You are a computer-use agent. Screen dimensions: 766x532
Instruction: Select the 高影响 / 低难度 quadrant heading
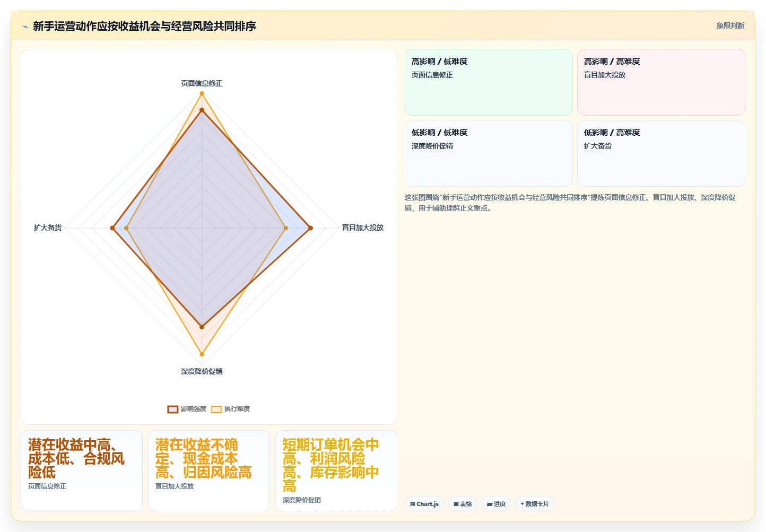pyautogui.click(x=439, y=62)
